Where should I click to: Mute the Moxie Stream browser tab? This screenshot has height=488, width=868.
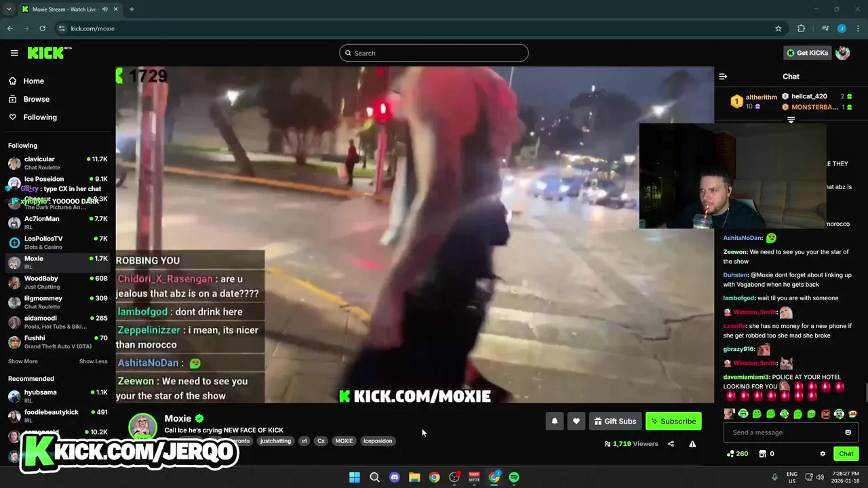point(105,9)
